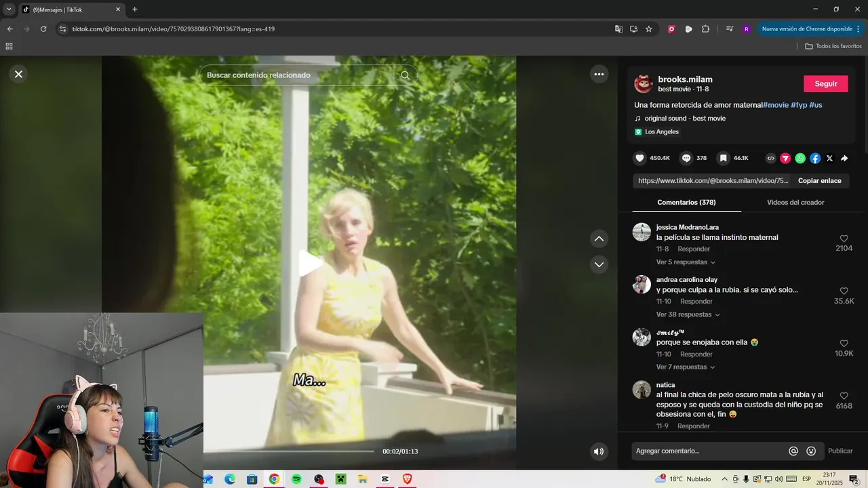Reply to jessica MedranoLara's comment
868x488 pixels.
click(694, 249)
